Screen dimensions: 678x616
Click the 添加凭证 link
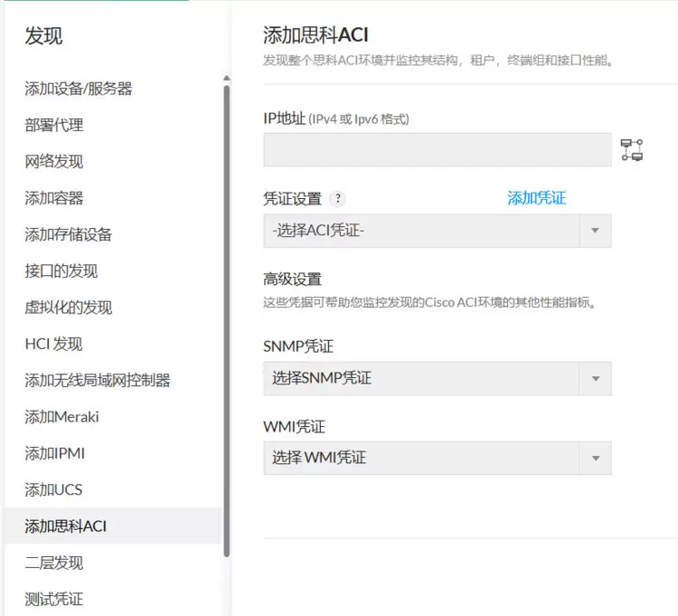pos(536,198)
